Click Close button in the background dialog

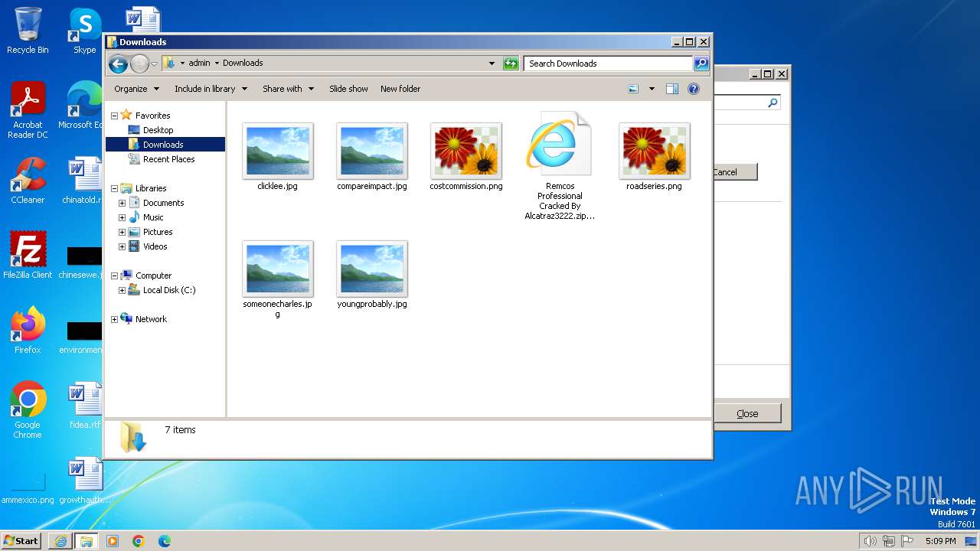click(747, 413)
